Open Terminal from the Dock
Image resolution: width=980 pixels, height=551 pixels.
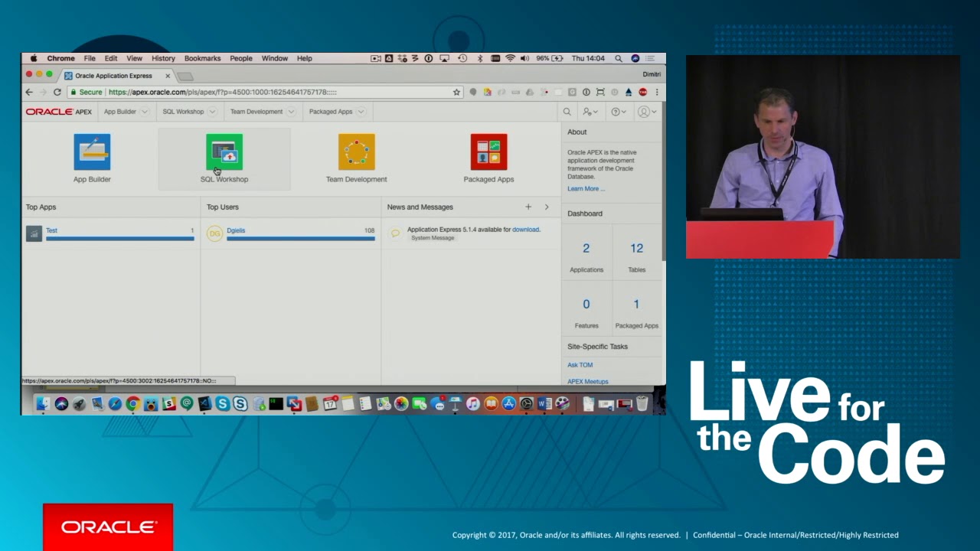(276, 404)
